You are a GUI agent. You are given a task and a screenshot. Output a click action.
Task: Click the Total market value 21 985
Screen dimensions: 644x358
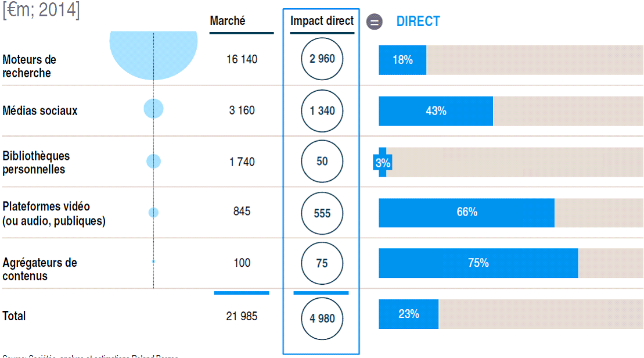(242, 316)
